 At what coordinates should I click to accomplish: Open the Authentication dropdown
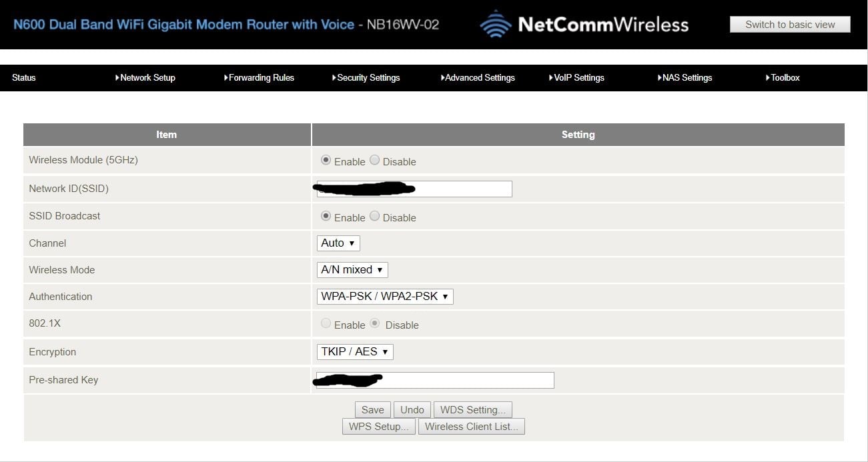click(x=385, y=297)
